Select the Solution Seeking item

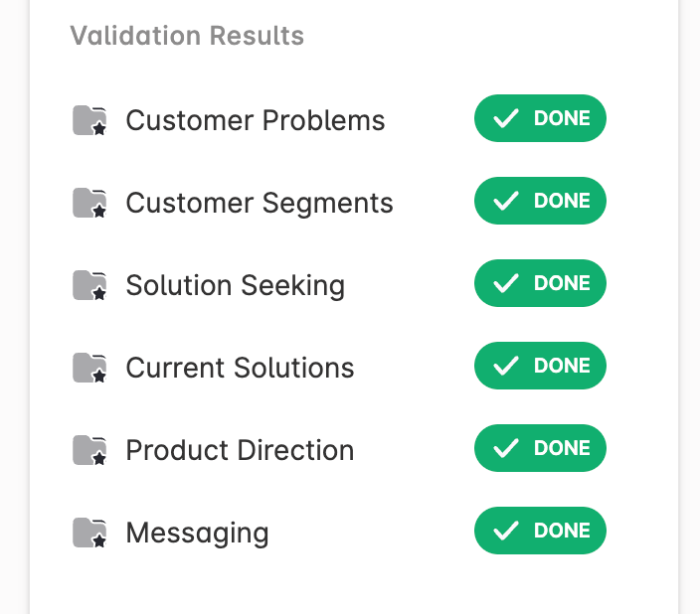235,286
